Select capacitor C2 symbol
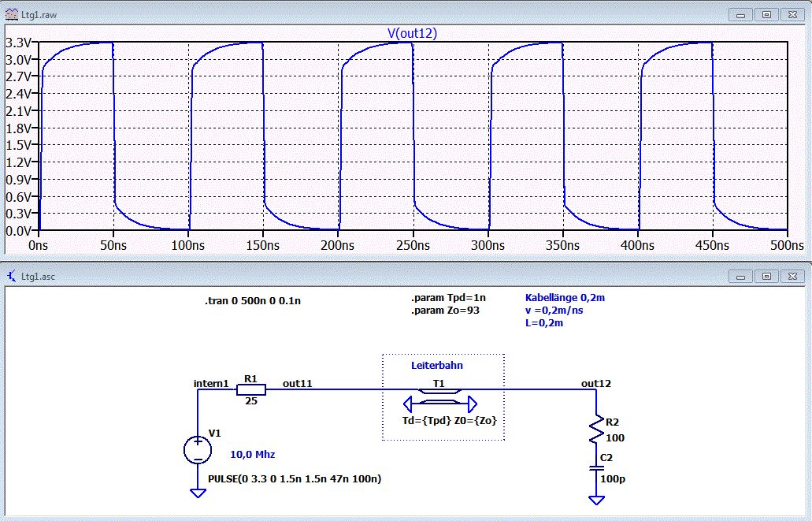This screenshot has height=521, width=812. coord(596,468)
